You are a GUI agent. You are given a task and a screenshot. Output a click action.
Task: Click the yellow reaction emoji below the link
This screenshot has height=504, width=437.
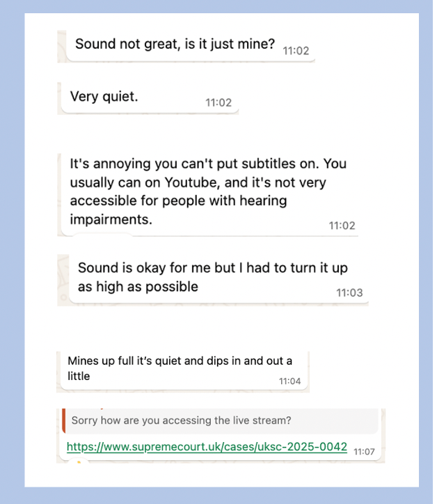click(79, 462)
